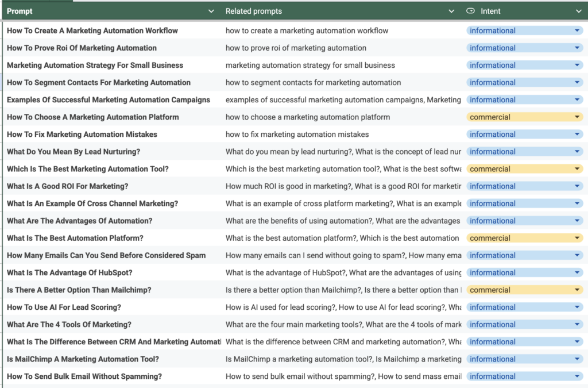Image resolution: width=588 pixels, height=388 pixels.
Task: Select the What Is The Advantage Of HubSpot? cell
Action: 69,272
